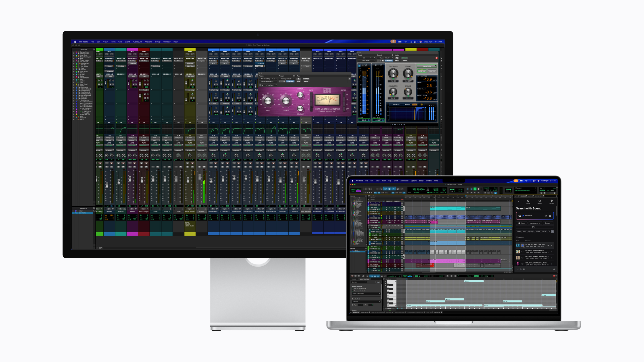Image resolution: width=644 pixels, height=362 pixels.
Task: Favorite the SS_BHT_128 bass loop result
Action: (x=548, y=246)
